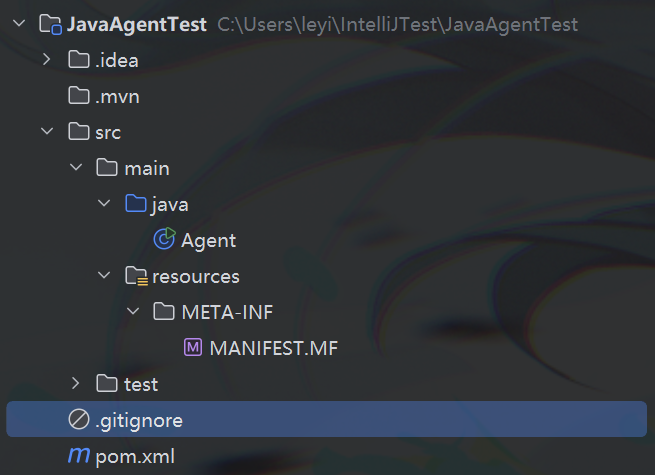Expand the .idea folder

click(x=47, y=60)
